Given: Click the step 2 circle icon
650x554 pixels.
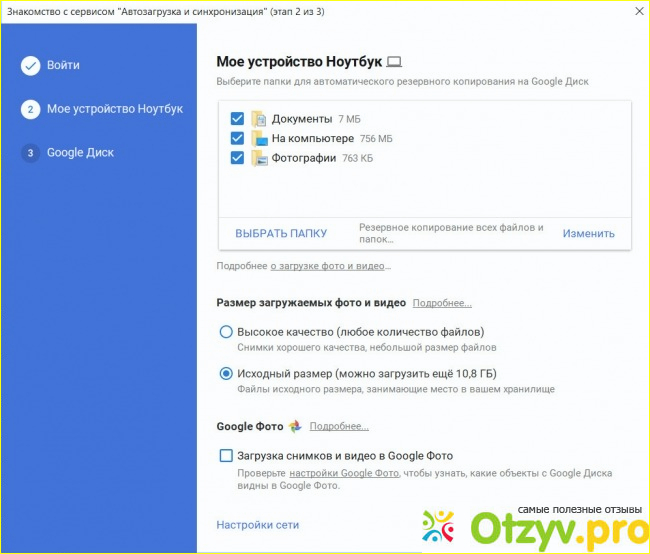Looking at the screenshot, I should tap(30, 109).
